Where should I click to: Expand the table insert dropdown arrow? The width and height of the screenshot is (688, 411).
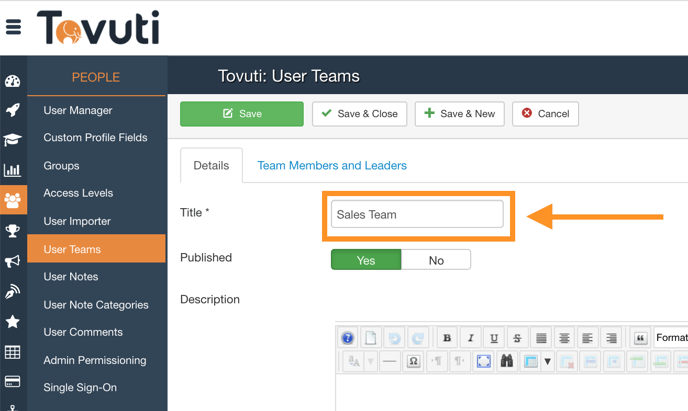(547, 361)
